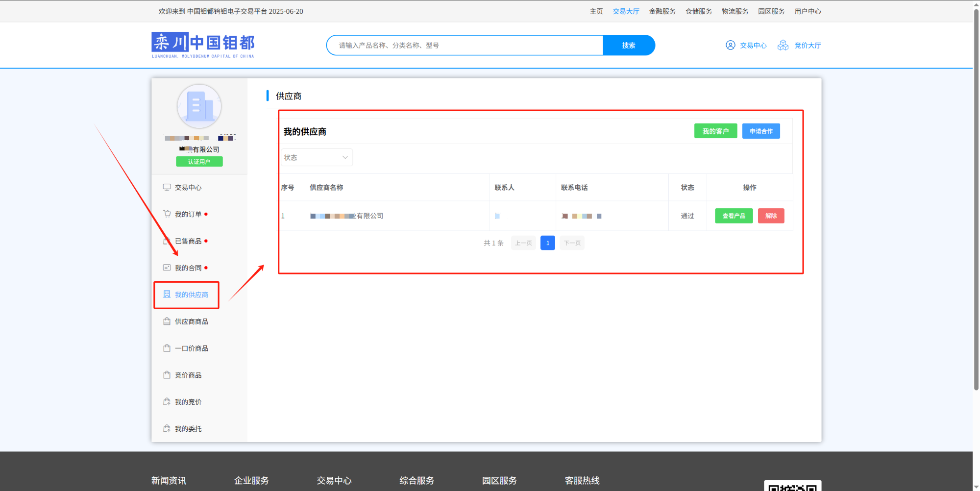Viewport: 980px width, 491px height.
Task: Click the 一口价商品 bag icon
Action: point(167,348)
